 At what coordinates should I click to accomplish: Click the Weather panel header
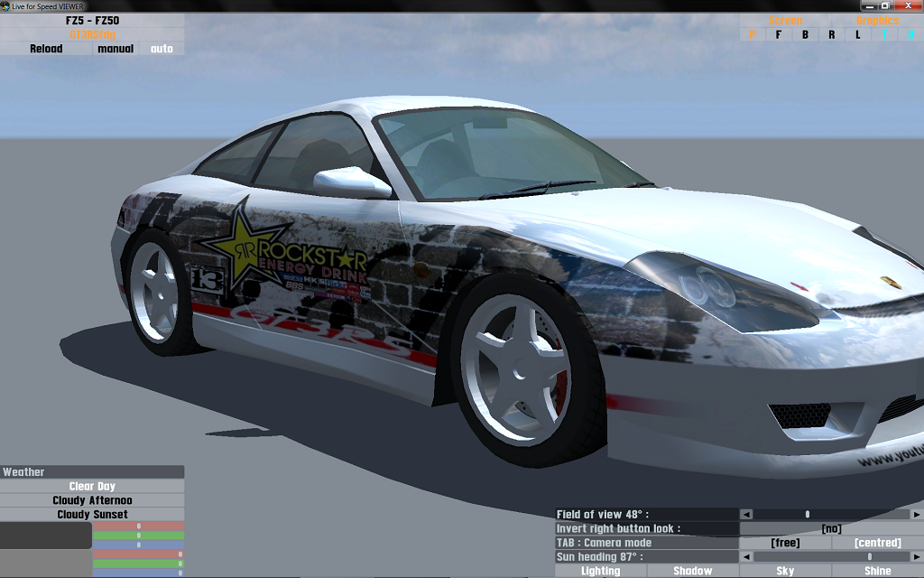[92, 471]
